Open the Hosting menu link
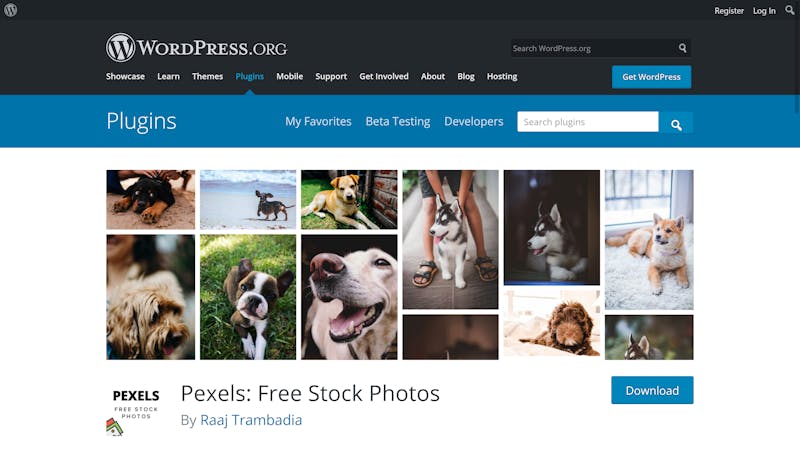 [502, 77]
